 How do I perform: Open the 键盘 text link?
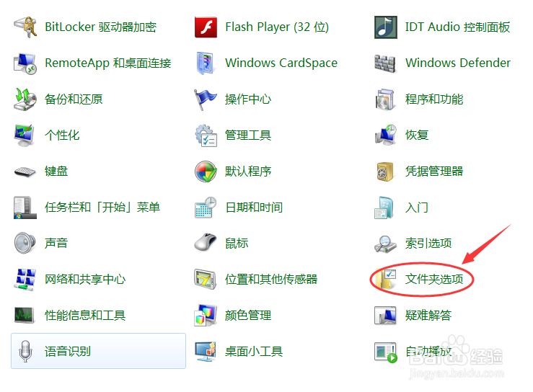pyautogui.click(x=56, y=171)
